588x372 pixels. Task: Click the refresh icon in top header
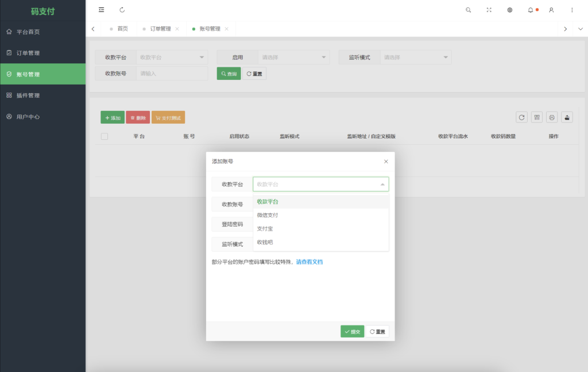122,10
